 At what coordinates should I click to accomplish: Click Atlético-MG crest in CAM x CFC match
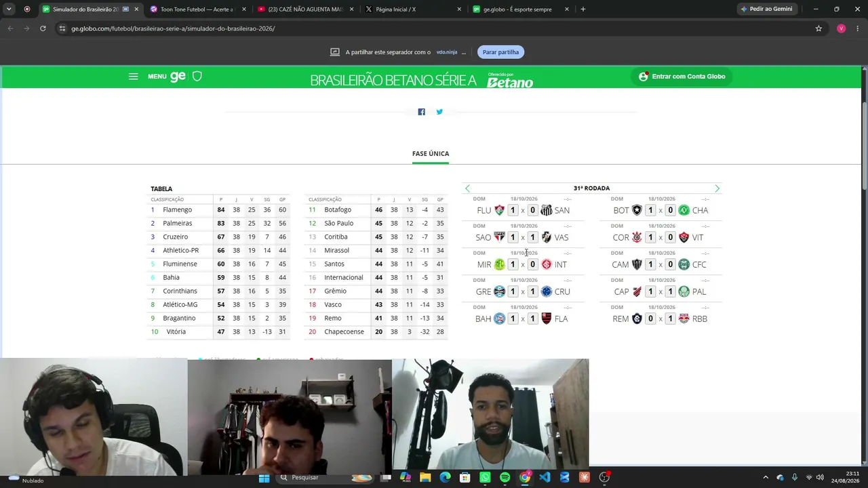pos(637,264)
